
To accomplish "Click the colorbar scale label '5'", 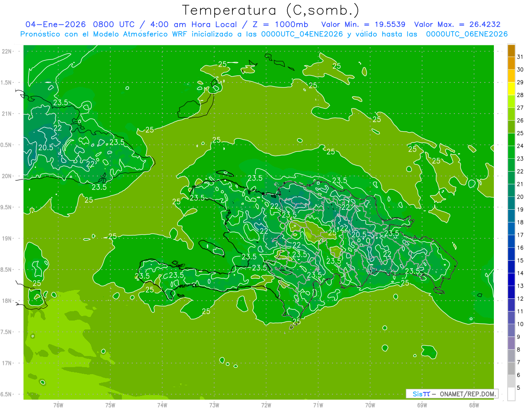I will pyautogui.click(x=519, y=388).
